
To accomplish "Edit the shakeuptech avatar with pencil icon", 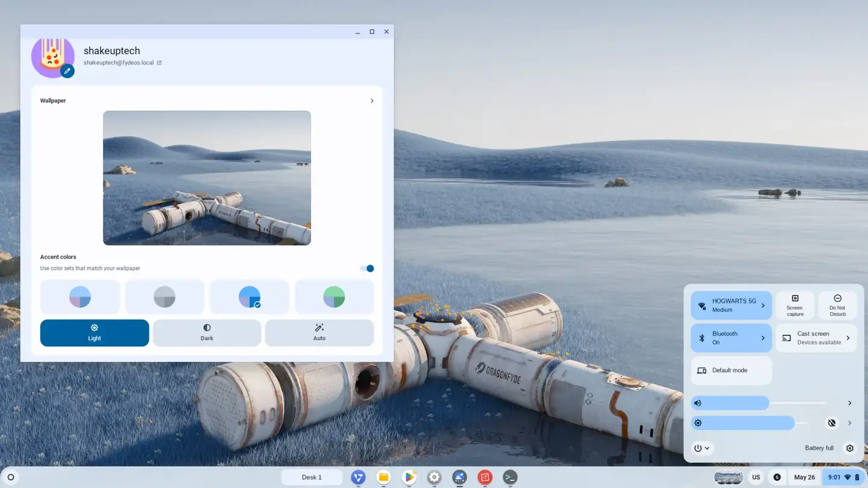I will pyautogui.click(x=67, y=70).
